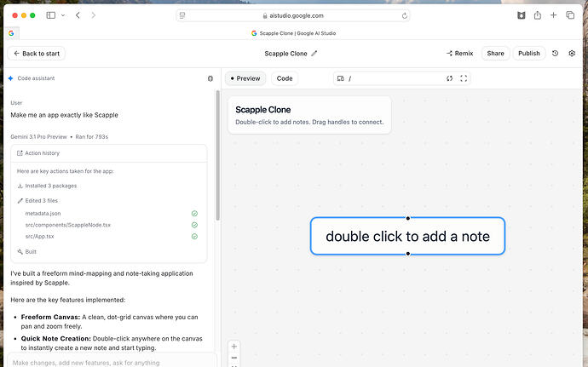Show the tab overview icon

click(570, 15)
